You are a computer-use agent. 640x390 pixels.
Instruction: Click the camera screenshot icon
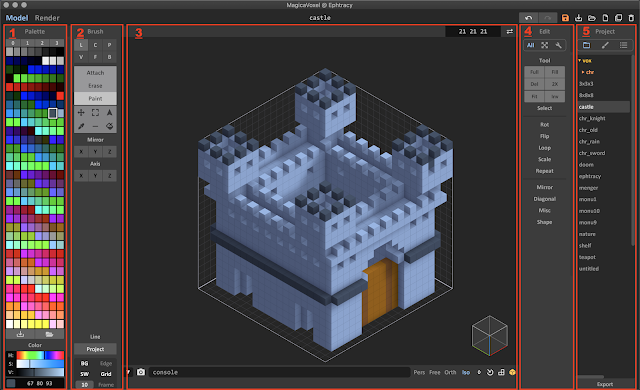(141, 372)
